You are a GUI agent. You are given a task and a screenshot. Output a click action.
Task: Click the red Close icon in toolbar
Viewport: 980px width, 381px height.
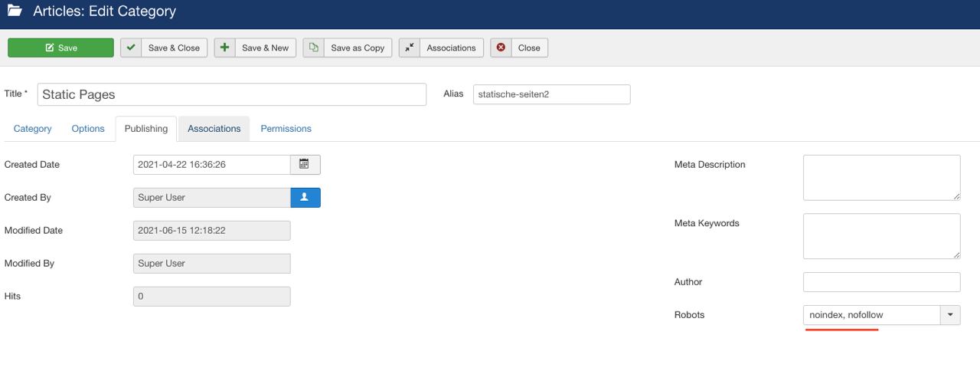click(x=501, y=48)
